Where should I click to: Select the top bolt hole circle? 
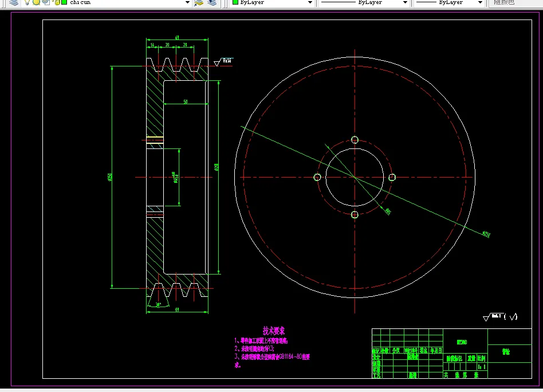[x=355, y=140]
